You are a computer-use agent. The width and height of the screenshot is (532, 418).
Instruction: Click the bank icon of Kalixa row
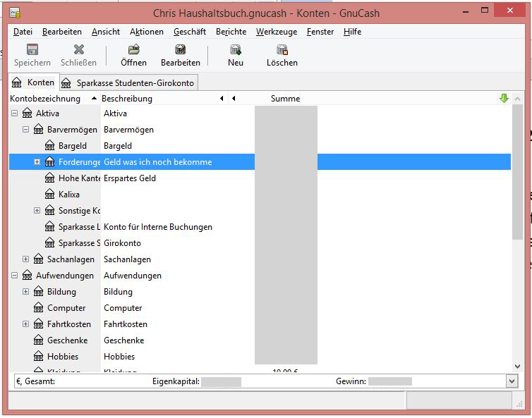tap(49, 195)
